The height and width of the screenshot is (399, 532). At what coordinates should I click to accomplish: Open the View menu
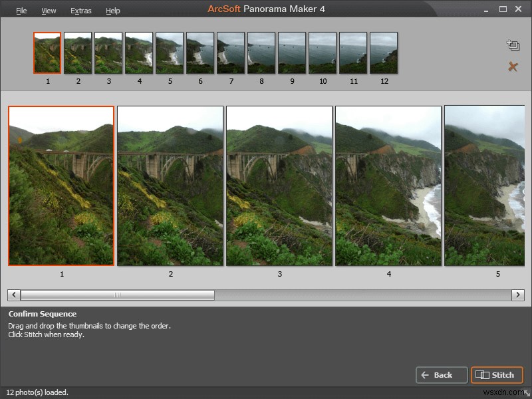[49, 11]
